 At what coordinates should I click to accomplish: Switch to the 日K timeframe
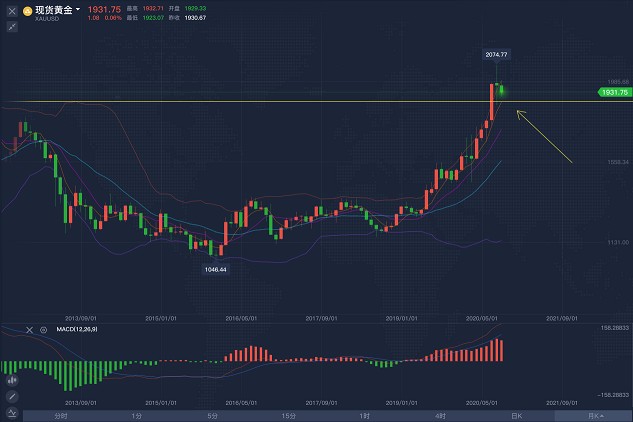(x=517, y=416)
